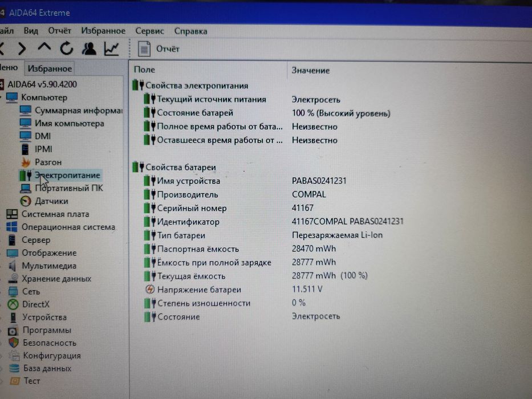Screen dimensions: 532x399
Task: Click the Мультимедиа speaker icon
Action: [13, 266]
